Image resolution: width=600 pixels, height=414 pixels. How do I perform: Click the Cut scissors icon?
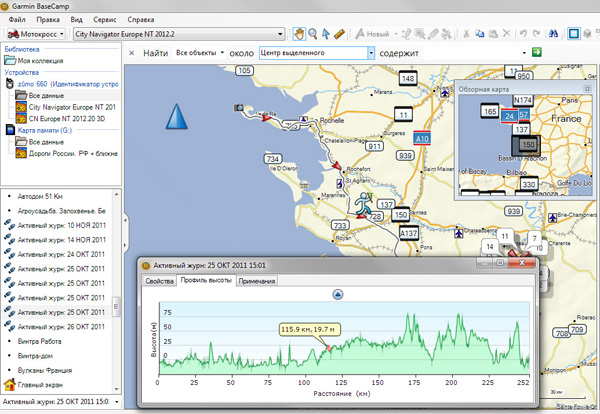pyautogui.click(x=466, y=34)
